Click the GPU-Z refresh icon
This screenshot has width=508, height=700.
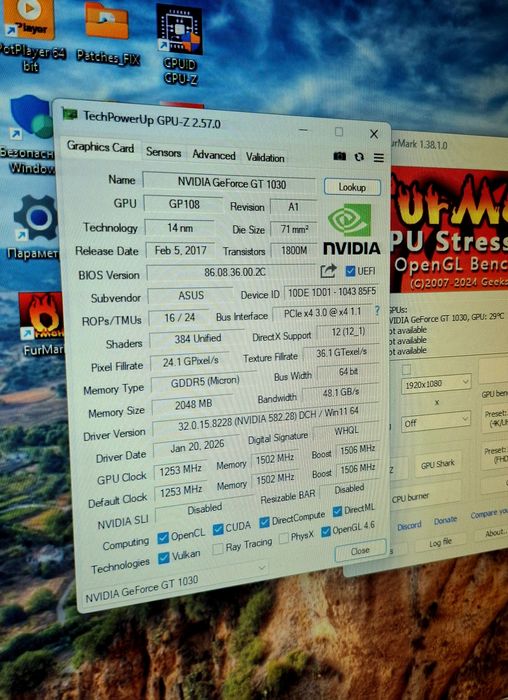(359, 157)
